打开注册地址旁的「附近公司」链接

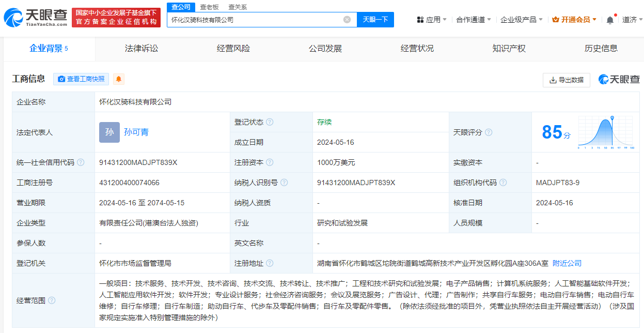[x=567, y=263]
